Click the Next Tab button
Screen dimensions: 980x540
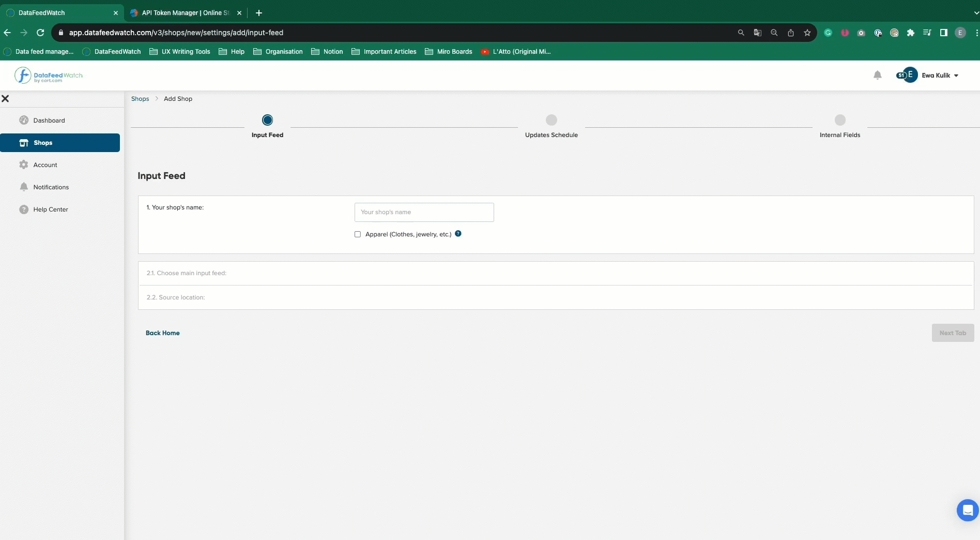[x=953, y=333]
